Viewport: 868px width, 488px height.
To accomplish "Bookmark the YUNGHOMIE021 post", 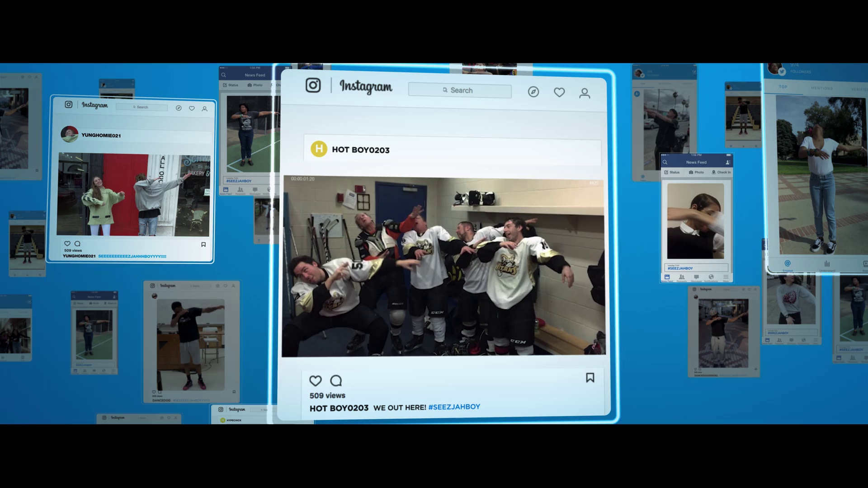I will coord(203,244).
